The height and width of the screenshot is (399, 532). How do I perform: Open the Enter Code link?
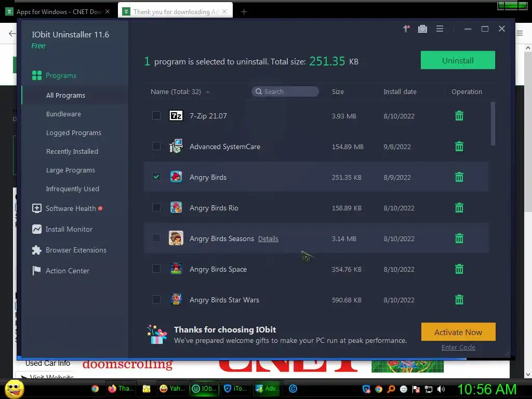point(458,347)
